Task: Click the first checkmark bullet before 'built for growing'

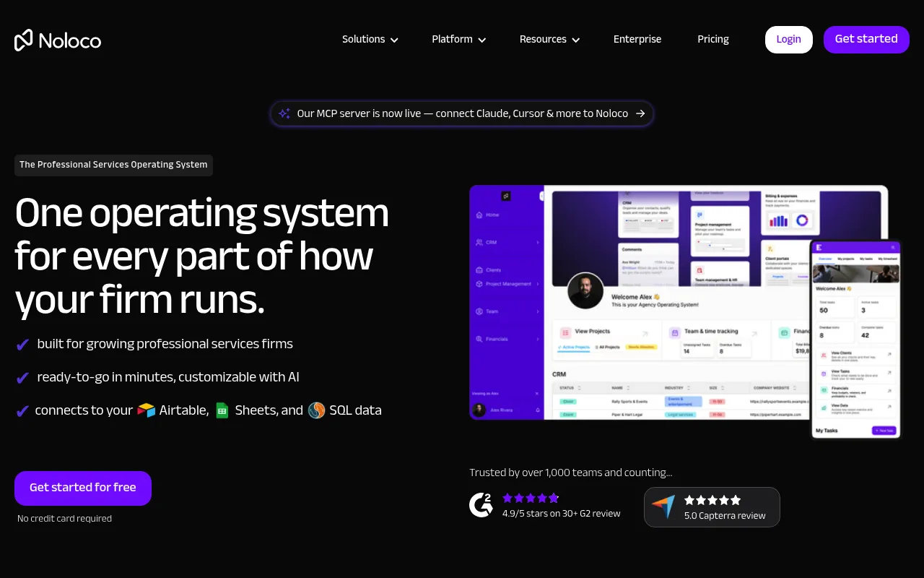Action: tap(22, 345)
